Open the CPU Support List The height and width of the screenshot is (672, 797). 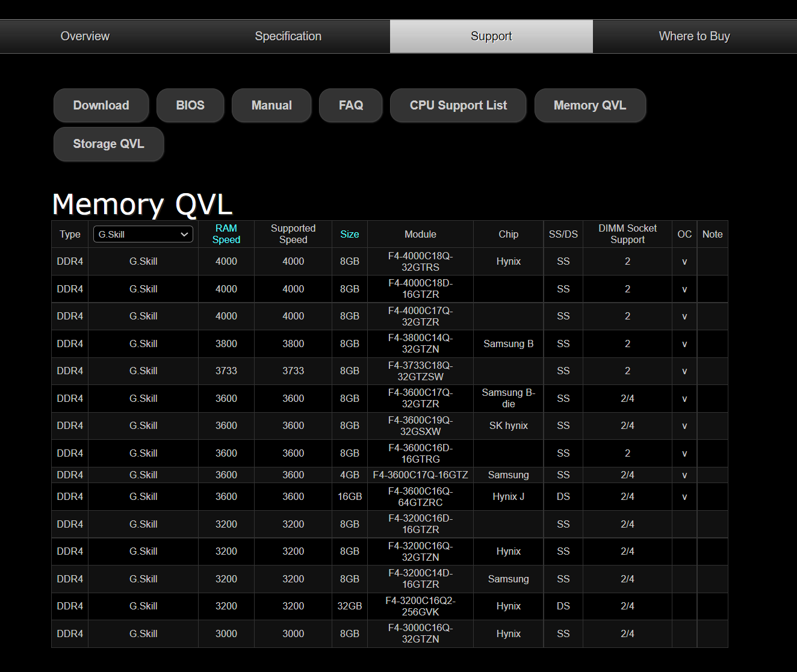[x=458, y=105]
